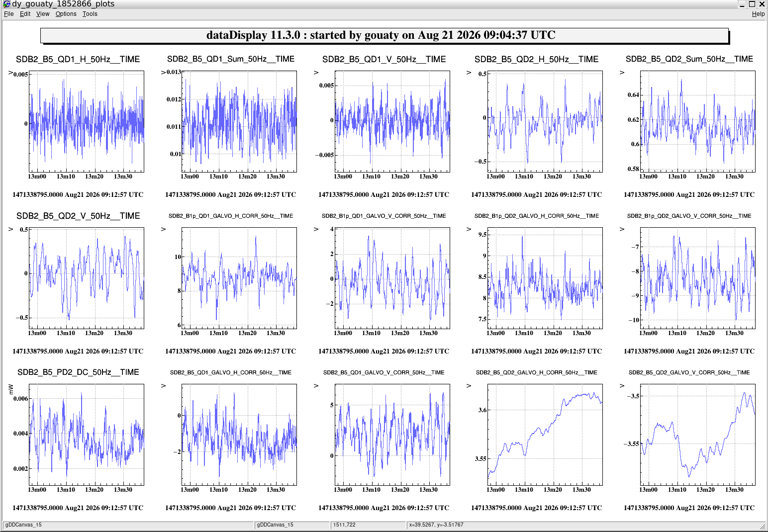Select the SDB2_B5_QD1_Sum_50Hz__TIME plot

(x=239, y=122)
